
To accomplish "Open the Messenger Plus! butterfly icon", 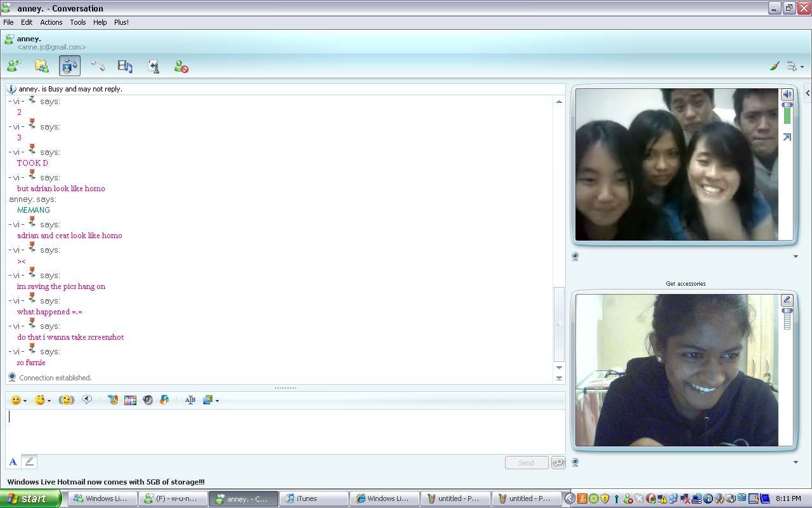I will pyautogui.click(x=112, y=400).
